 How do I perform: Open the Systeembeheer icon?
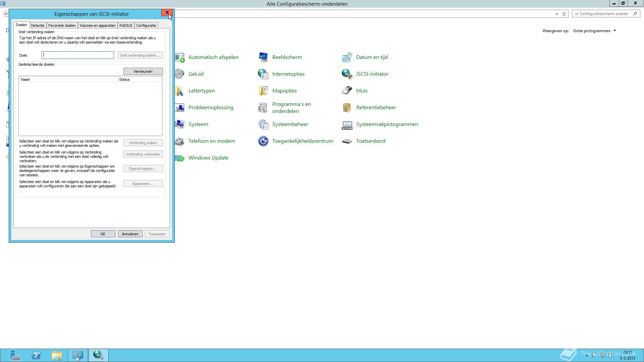coord(263,124)
